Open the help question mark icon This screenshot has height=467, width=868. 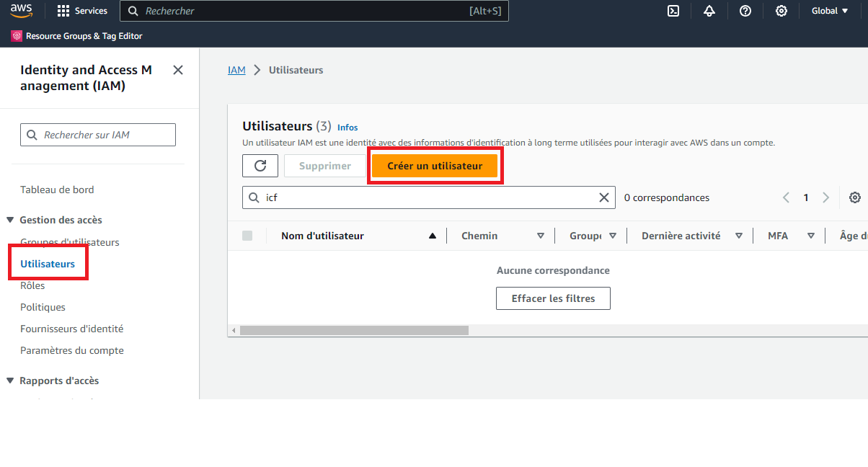click(745, 11)
